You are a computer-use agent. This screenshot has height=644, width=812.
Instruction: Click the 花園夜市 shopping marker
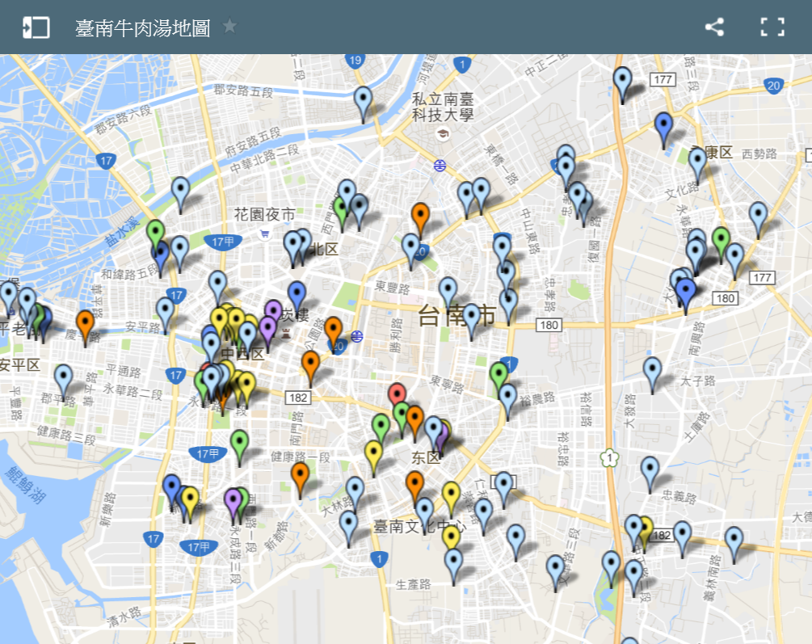[264, 234]
